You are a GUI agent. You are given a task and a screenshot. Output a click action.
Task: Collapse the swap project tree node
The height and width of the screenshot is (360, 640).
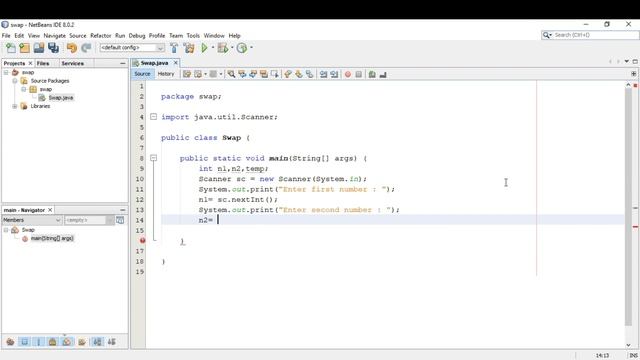click(x=6, y=72)
